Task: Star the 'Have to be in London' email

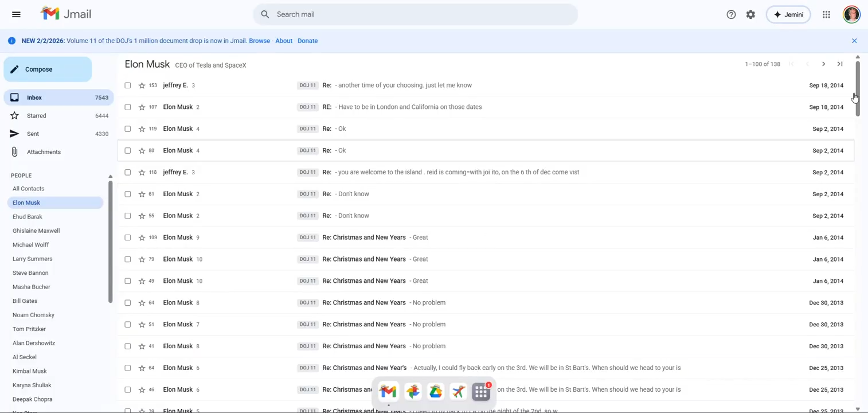Action: tap(142, 107)
